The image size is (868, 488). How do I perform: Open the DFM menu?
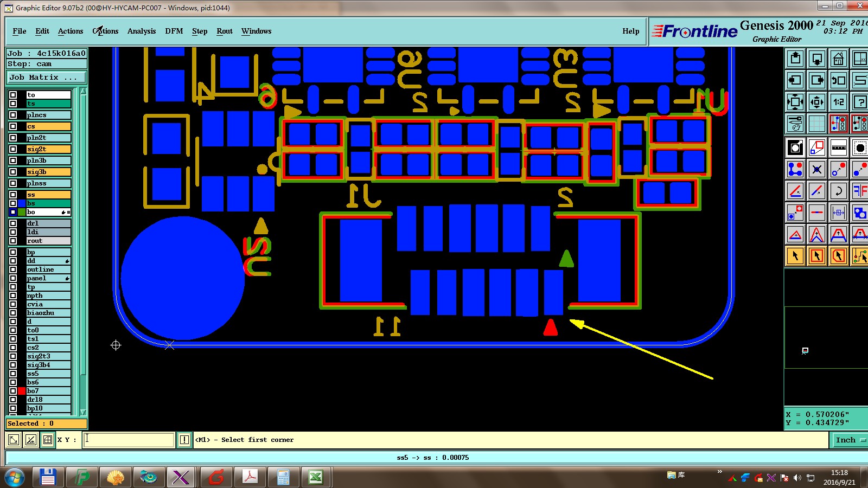(x=174, y=31)
